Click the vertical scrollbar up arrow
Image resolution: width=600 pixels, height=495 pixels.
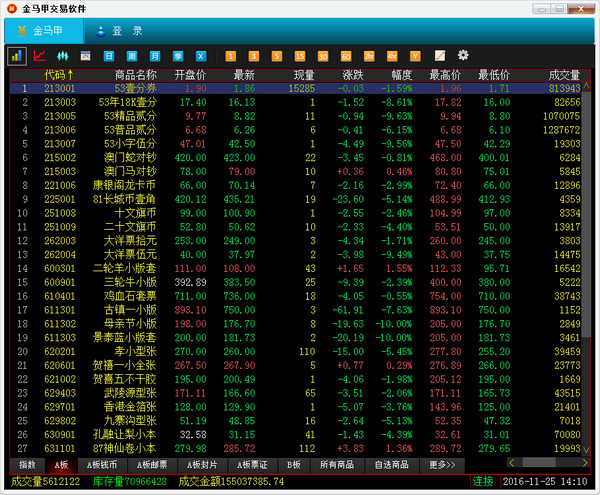(x=586, y=86)
